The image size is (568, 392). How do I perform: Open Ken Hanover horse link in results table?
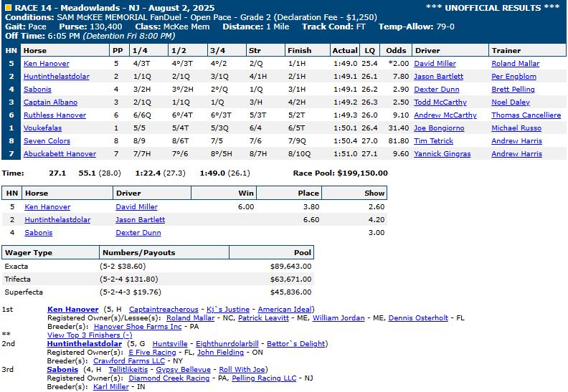[x=47, y=64]
